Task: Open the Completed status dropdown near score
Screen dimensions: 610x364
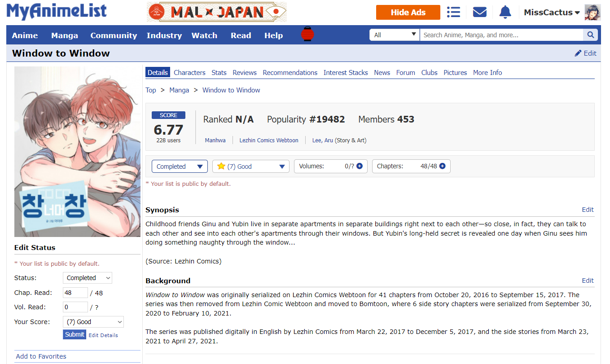Action: tap(180, 167)
